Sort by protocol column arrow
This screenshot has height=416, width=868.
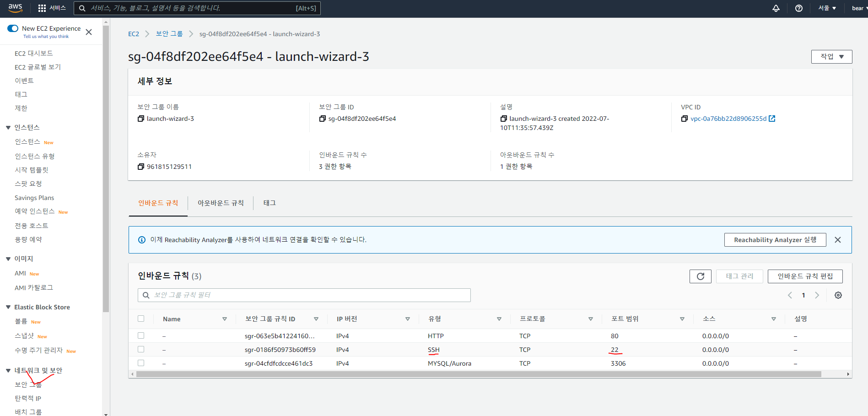click(x=591, y=319)
